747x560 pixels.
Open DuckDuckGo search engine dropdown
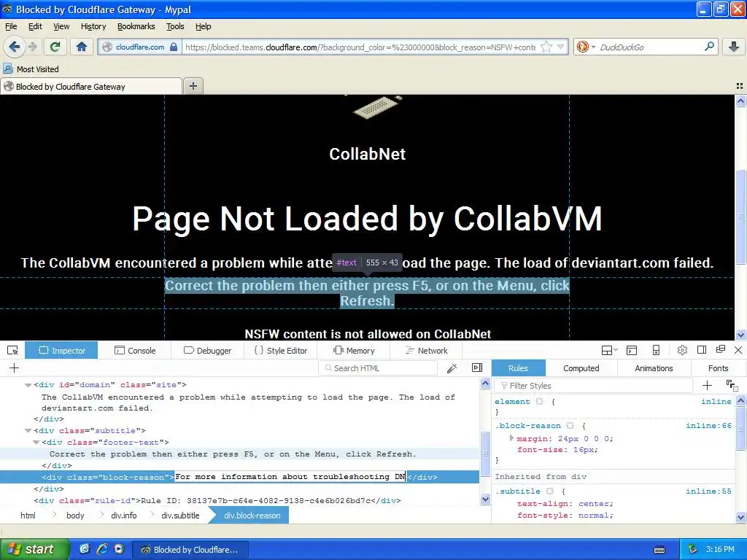click(x=586, y=47)
